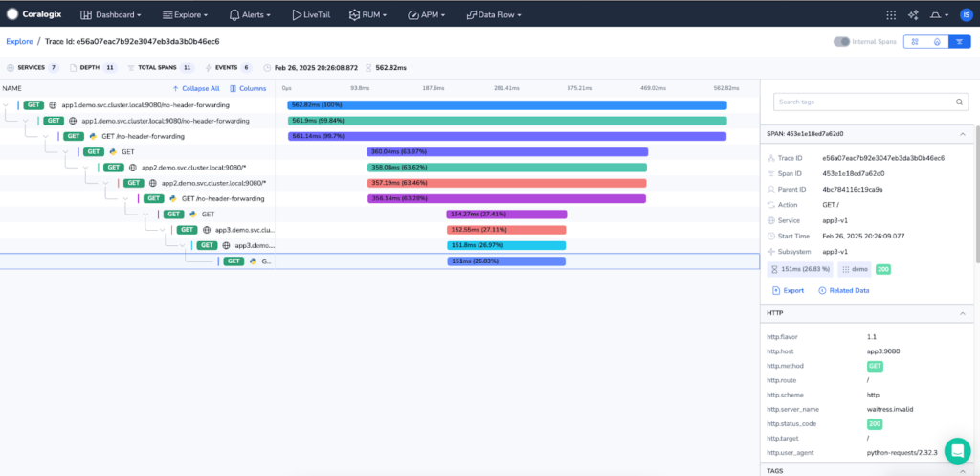Select the Gantt waterfall view icon

pyautogui.click(x=959, y=42)
